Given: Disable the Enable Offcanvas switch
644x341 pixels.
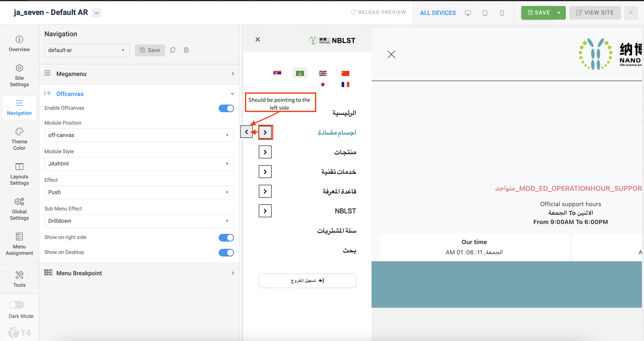Looking at the screenshot, I should click(226, 108).
